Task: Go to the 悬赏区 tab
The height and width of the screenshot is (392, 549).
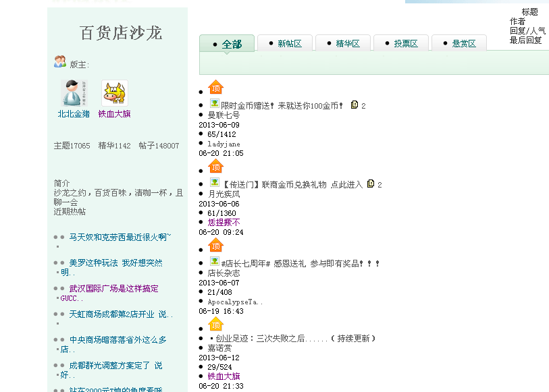Action: click(459, 44)
